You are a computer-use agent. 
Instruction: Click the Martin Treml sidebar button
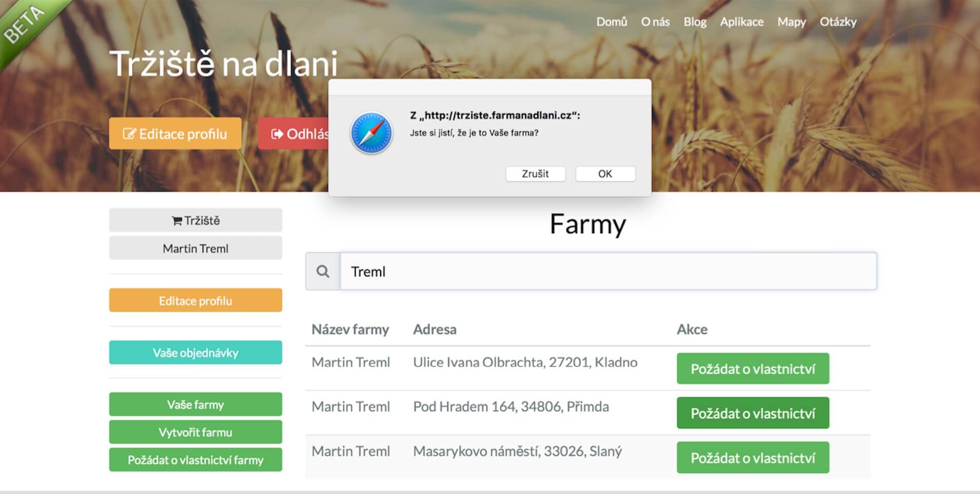pos(195,249)
